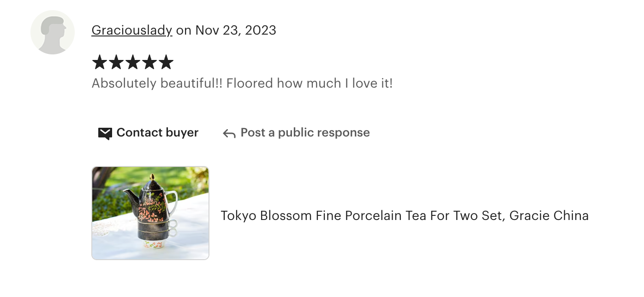Viewport: 644px width, 297px height.
Task: Open the Tokyo Blossom listing title
Action: coord(404,215)
